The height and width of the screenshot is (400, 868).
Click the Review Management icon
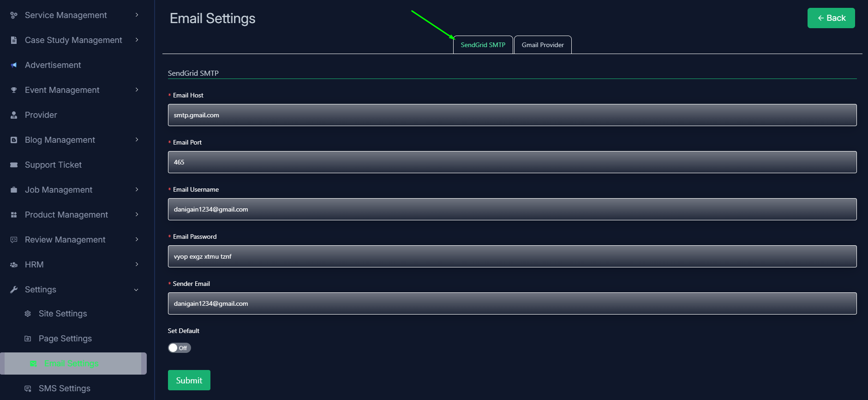[14, 240]
